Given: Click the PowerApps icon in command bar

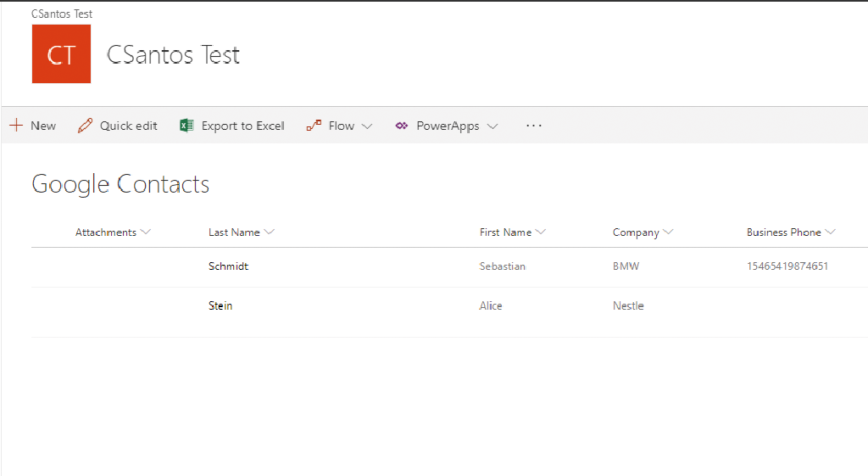Looking at the screenshot, I should point(402,126).
